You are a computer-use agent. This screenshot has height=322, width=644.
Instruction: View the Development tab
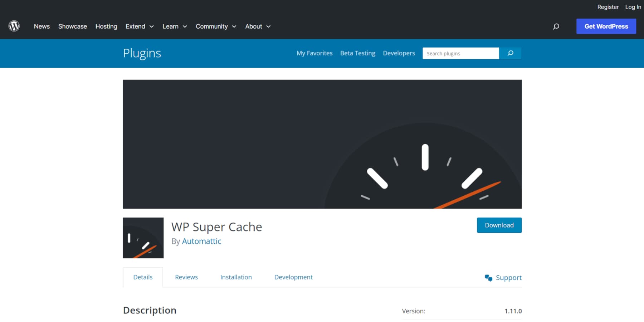pos(293,277)
